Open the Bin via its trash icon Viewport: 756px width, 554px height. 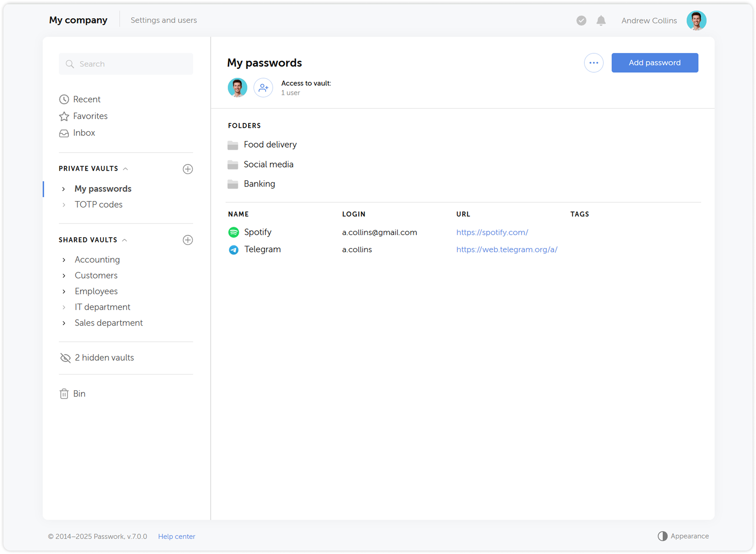(64, 393)
